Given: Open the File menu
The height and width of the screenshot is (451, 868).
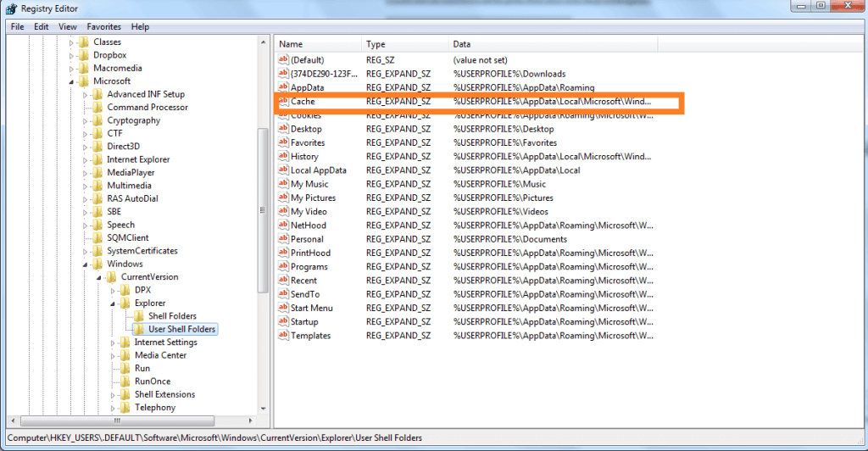Looking at the screenshot, I should [17, 26].
